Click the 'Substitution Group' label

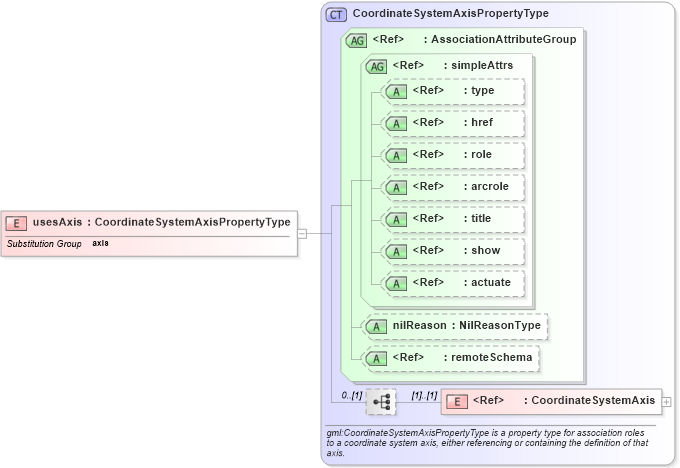[44, 244]
